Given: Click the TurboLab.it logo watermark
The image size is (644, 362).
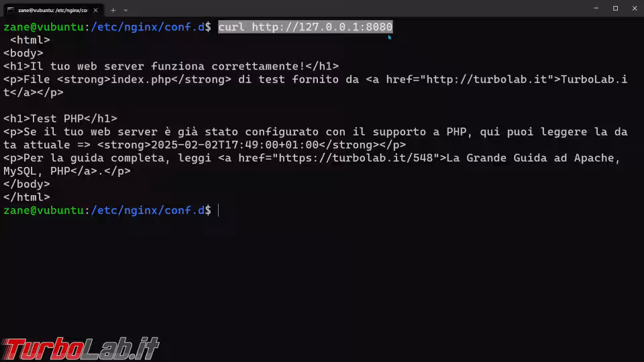Looking at the screenshot, I should (80, 349).
